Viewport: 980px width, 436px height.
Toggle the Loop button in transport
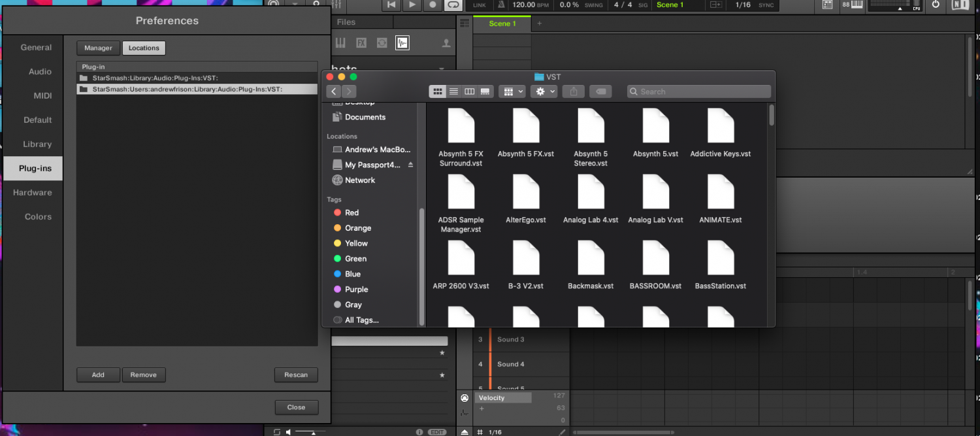click(x=453, y=5)
